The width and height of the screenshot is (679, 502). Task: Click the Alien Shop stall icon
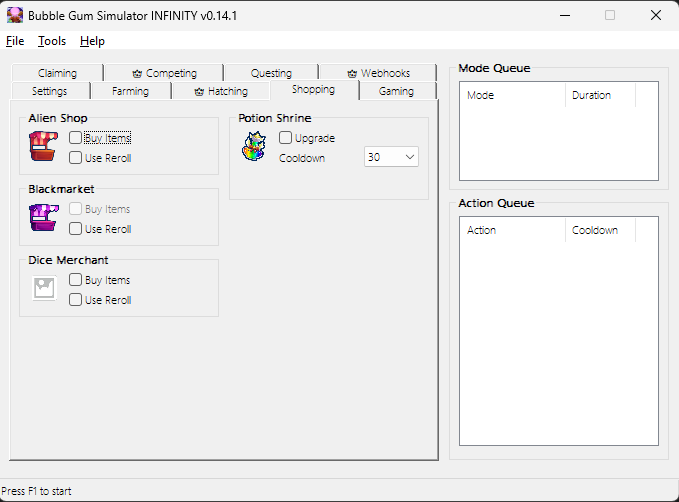pyautogui.click(x=43, y=146)
